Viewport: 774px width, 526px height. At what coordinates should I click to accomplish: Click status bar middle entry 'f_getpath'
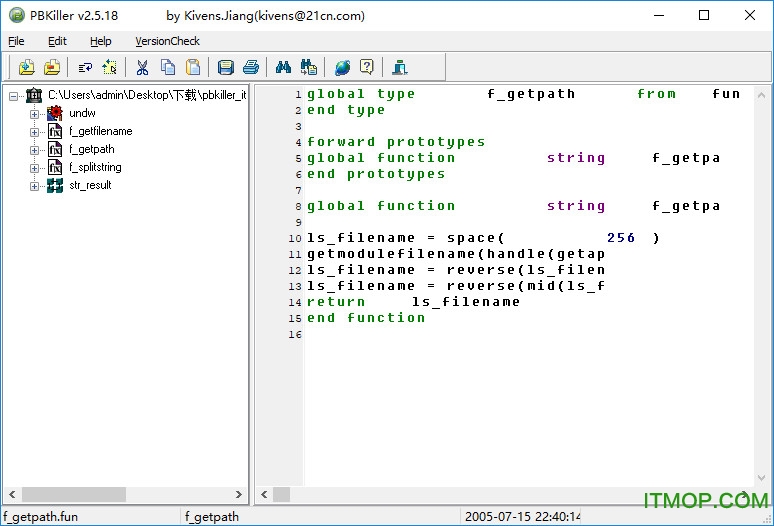coord(212,517)
